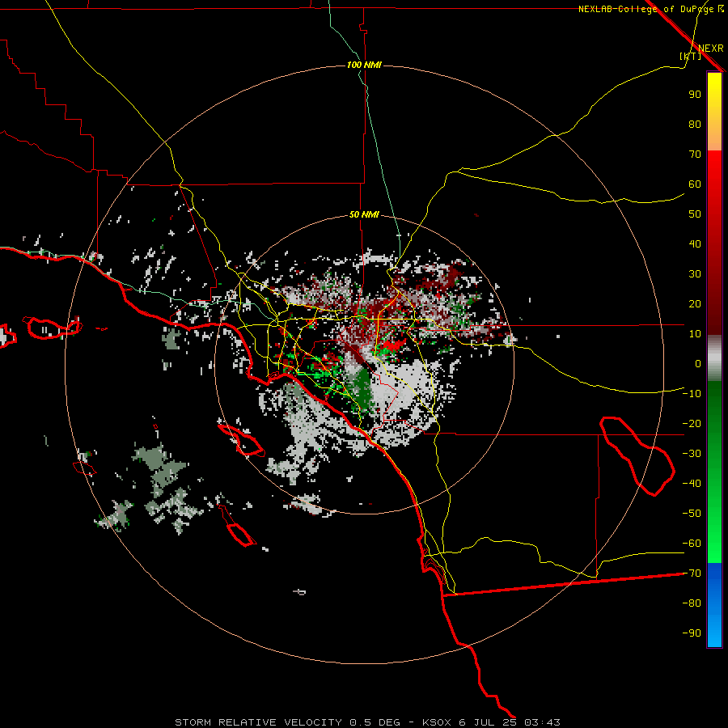Image resolution: width=728 pixels, height=728 pixels.
Task: Click the "50 NMI" range ring label
Action: coord(364,214)
